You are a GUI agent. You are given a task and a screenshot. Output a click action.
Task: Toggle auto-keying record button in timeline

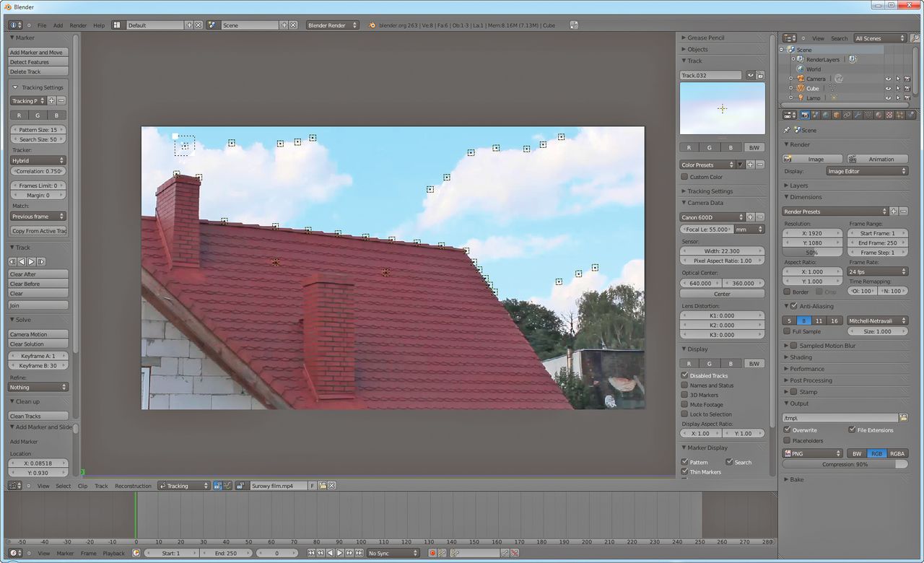432,553
